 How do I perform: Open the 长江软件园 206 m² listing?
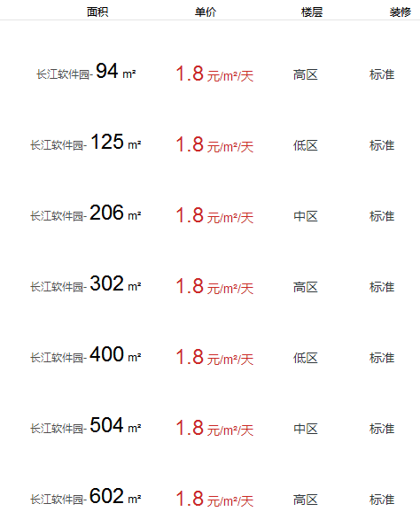pos(86,213)
